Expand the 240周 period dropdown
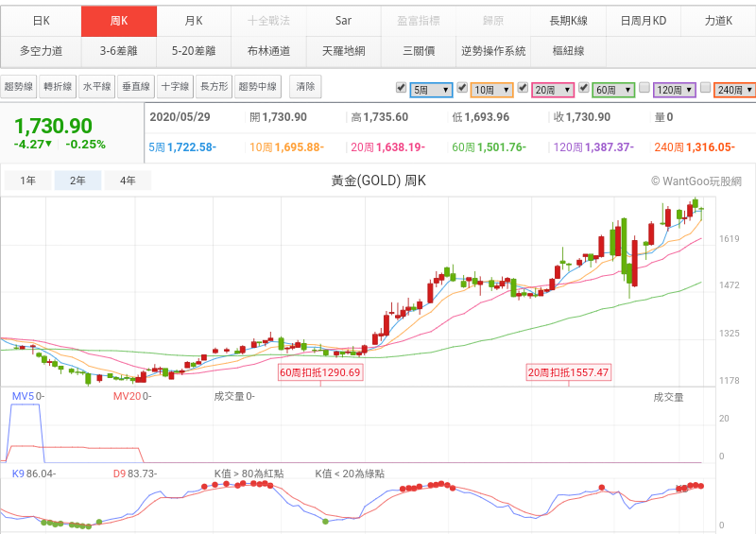This screenshot has width=756, height=534. pyautogui.click(x=735, y=90)
